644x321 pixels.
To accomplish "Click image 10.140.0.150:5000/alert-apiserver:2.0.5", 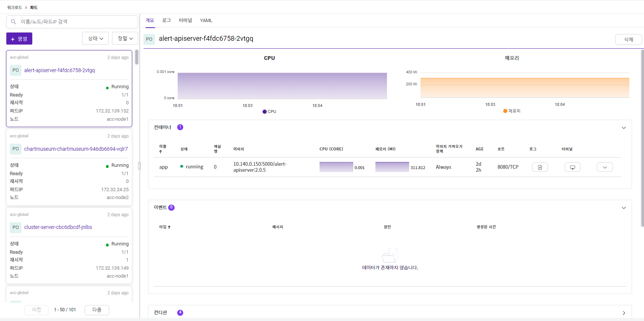I will tap(260, 167).
